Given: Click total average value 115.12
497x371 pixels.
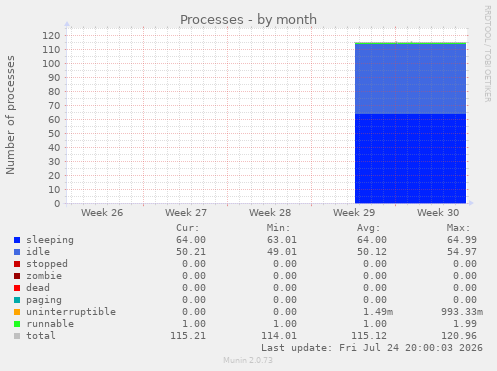Looking at the screenshot, I should coord(369,336).
